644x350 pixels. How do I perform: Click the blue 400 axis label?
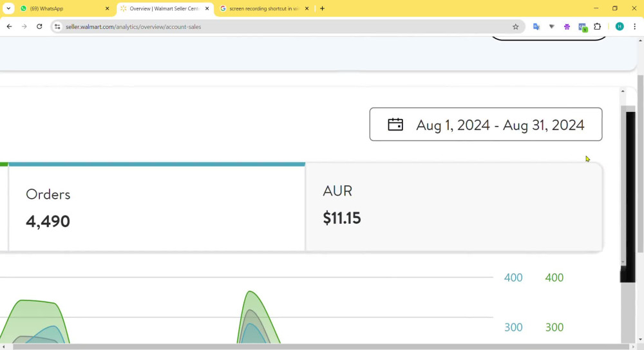(x=513, y=278)
